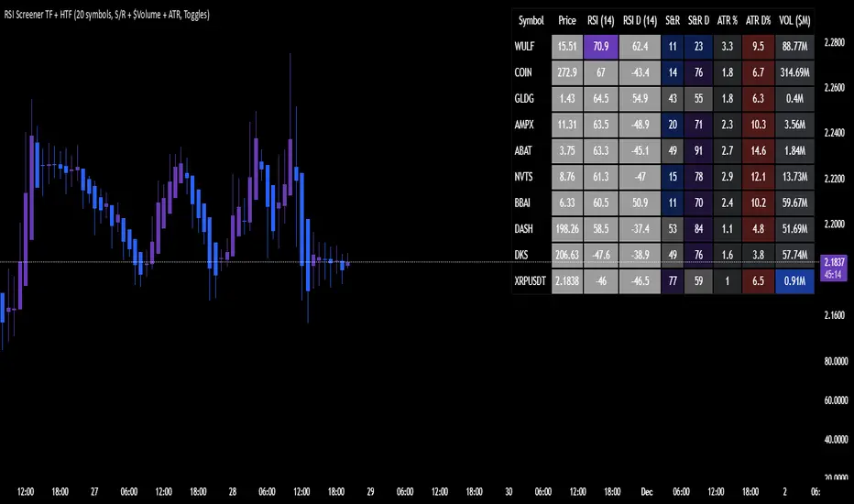The image size is (854, 504).
Task: Click the 88.77M volume cell
Action: point(794,47)
